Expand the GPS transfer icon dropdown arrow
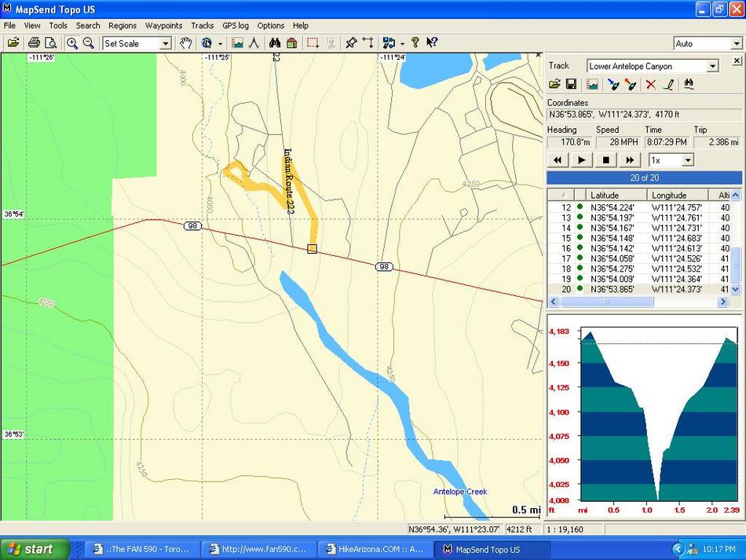 point(403,43)
